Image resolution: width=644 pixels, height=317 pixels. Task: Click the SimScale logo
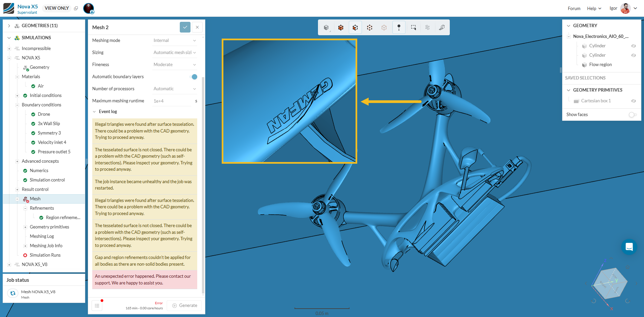(x=9, y=8)
